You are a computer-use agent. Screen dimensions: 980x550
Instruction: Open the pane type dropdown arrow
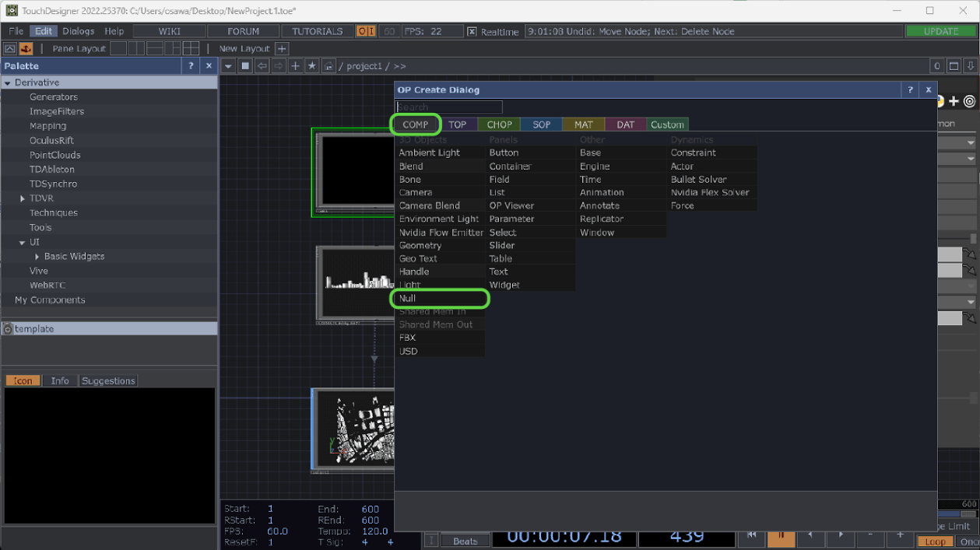click(x=228, y=66)
